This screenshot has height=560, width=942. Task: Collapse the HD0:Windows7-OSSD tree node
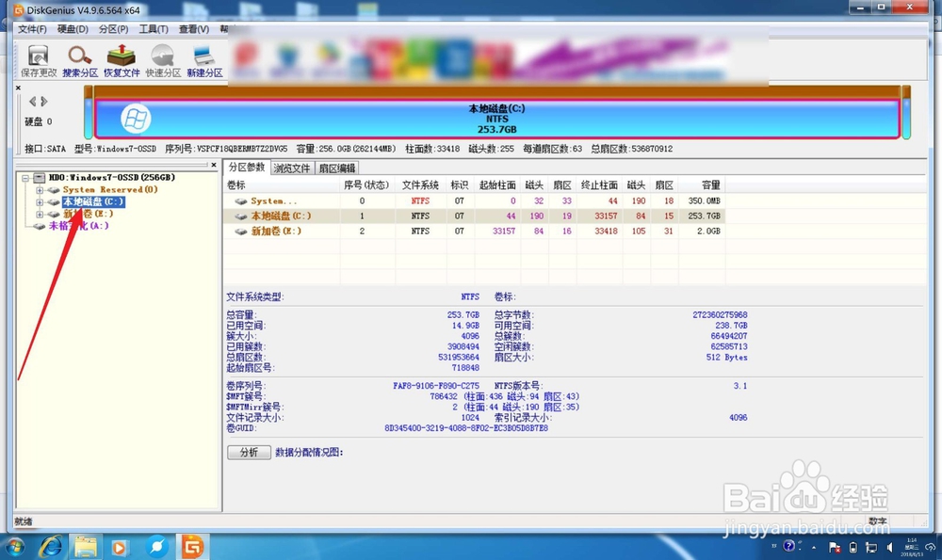[25, 178]
